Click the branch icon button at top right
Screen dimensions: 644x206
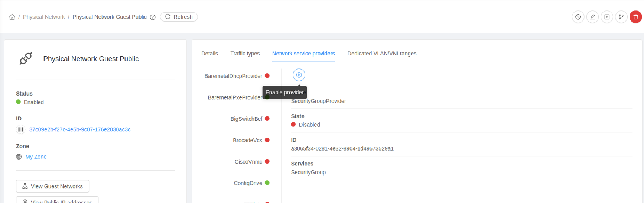621,17
